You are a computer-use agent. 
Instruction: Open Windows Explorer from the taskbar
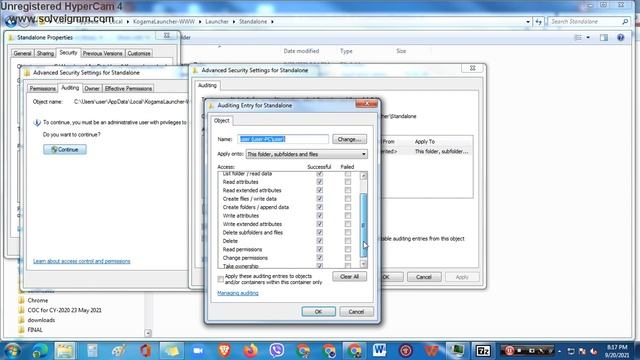coord(65,351)
